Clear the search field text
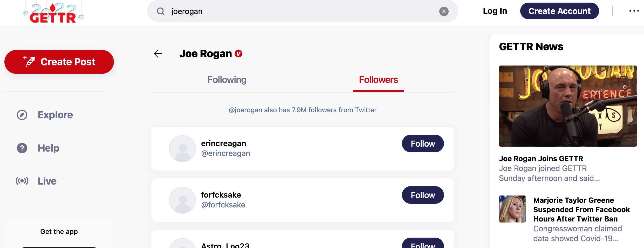Image resolution: width=644 pixels, height=248 pixels. pyautogui.click(x=444, y=11)
